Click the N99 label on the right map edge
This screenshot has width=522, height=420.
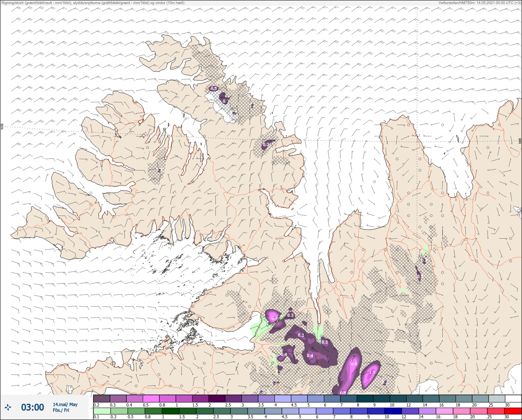520,141
